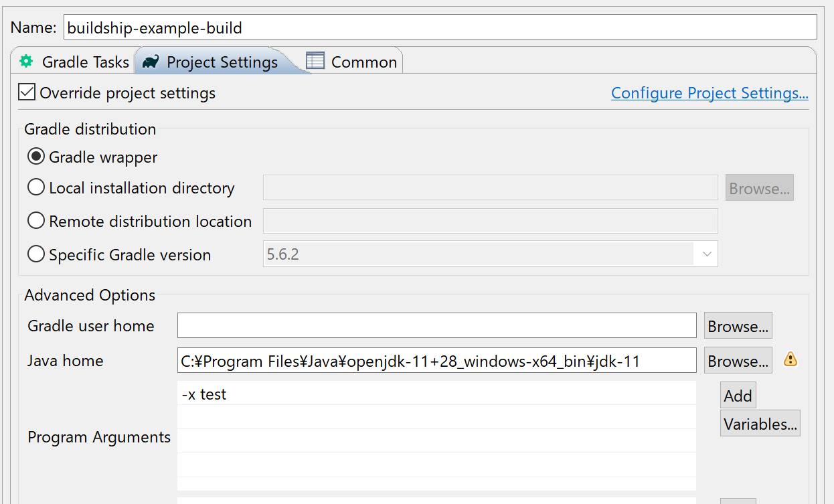Viewport: 834px width, 504px height.
Task: Select Specific Gradle version option
Action: click(35, 254)
